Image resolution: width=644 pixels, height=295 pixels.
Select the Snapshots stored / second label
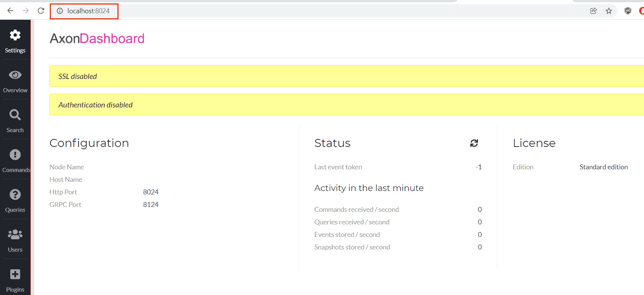point(352,247)
